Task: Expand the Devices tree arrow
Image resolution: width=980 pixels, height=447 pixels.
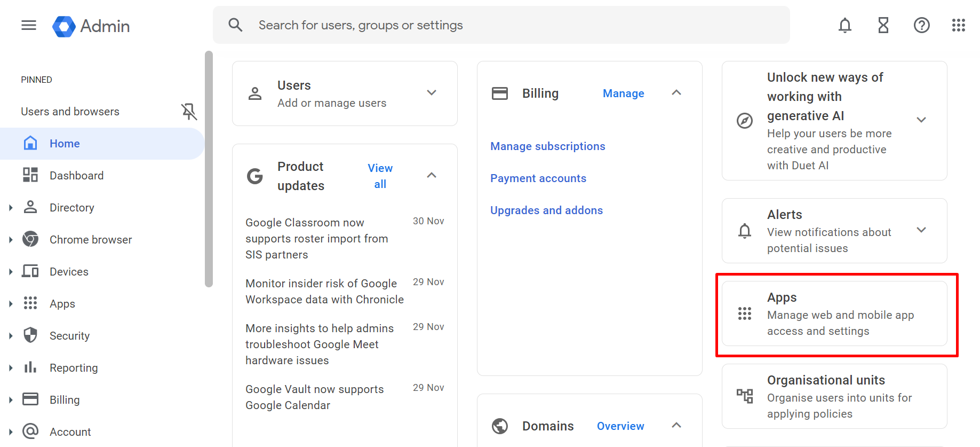Action: [x=11, y=272]
